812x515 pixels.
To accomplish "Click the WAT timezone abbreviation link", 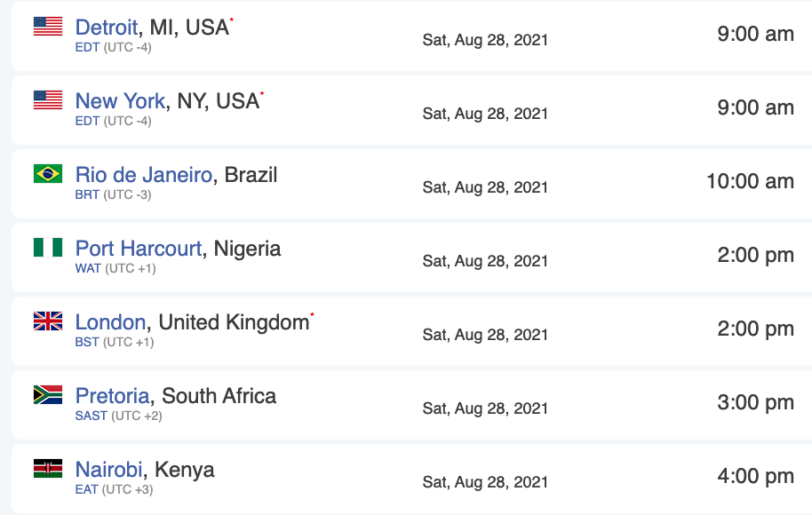I will point(88,269).
